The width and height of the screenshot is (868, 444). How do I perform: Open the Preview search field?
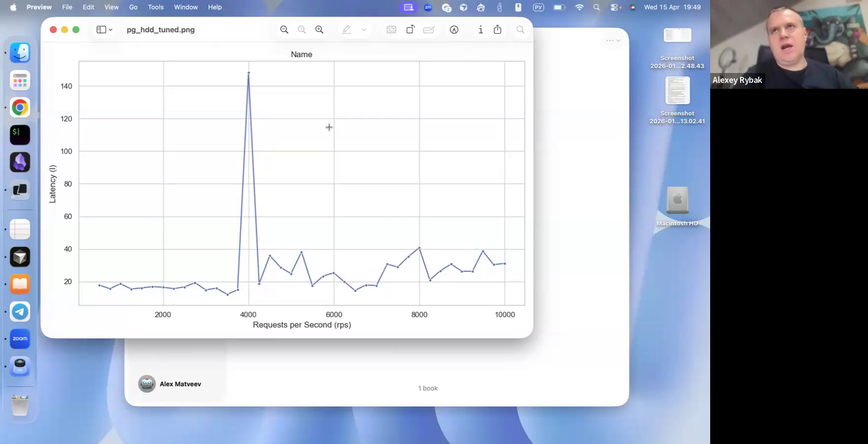520,30
